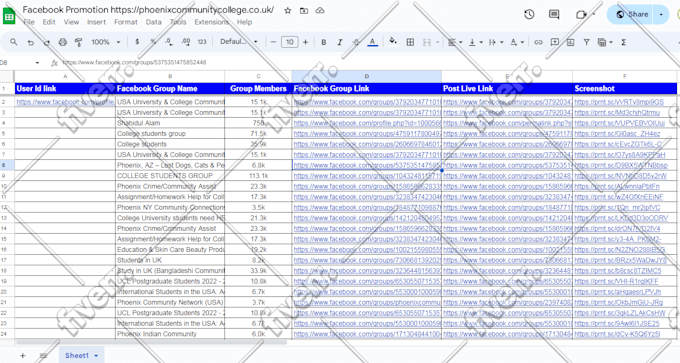This screenshot has width=680, height=363.
Task: Click the merge cells icon
Action: (427, 42)
